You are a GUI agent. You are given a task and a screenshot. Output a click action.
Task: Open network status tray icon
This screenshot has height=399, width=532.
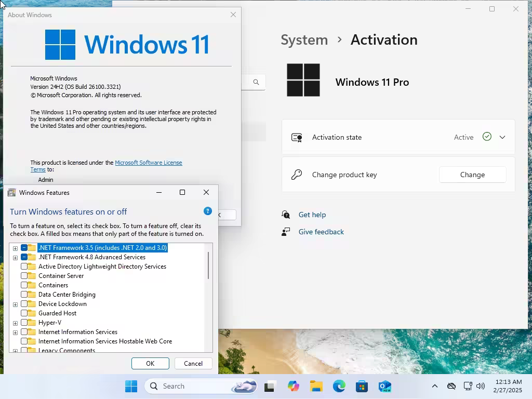point(468,386)
